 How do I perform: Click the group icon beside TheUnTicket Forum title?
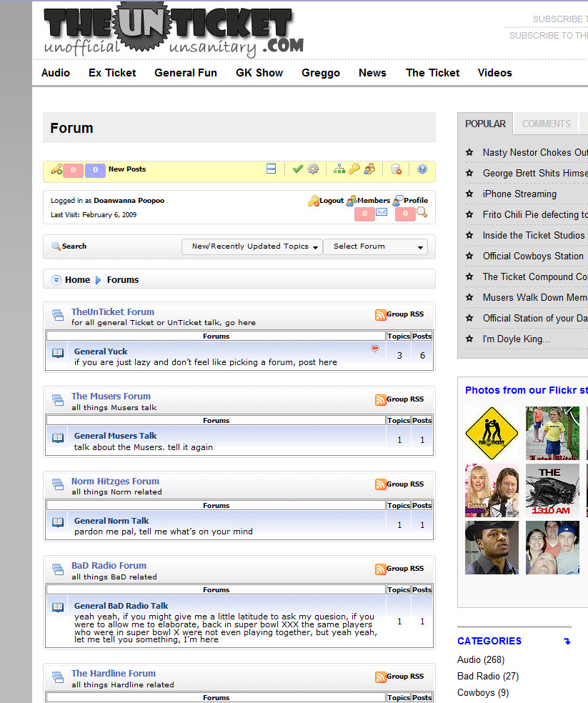58,315
